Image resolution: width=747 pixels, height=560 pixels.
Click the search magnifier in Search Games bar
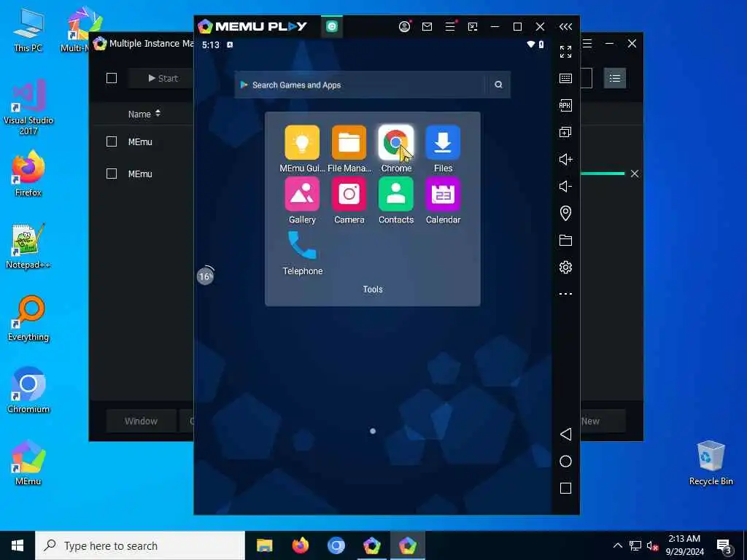[498, 85]
